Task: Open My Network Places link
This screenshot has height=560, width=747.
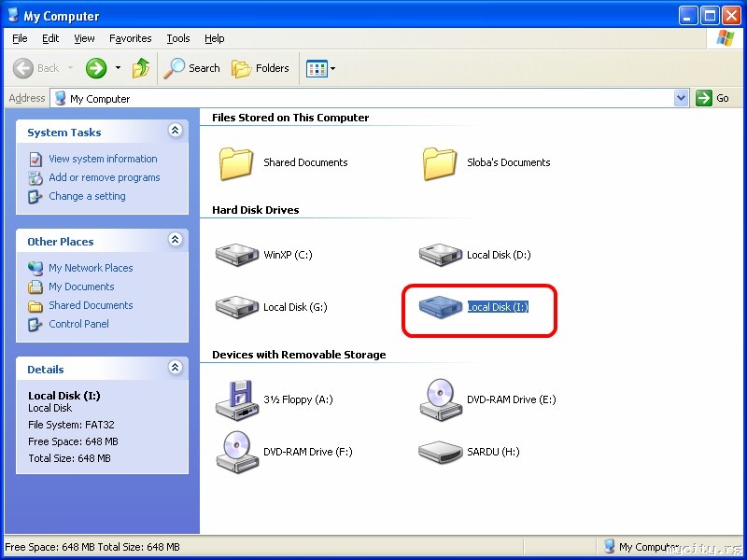Action: coord(91,268)
